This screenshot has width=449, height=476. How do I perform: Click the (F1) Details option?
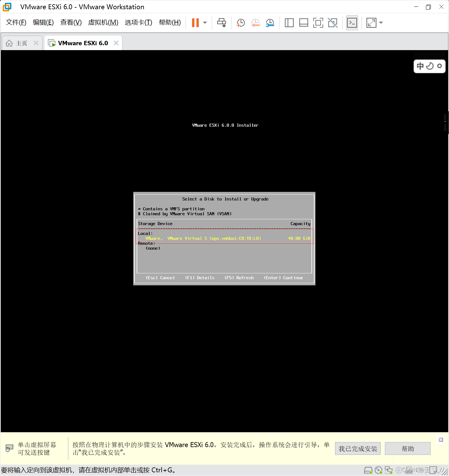point(199,278)
